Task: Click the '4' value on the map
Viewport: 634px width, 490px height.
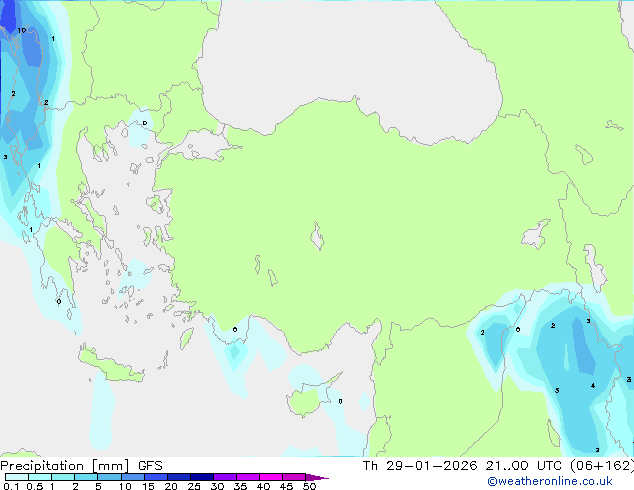Action: (593, 386)
